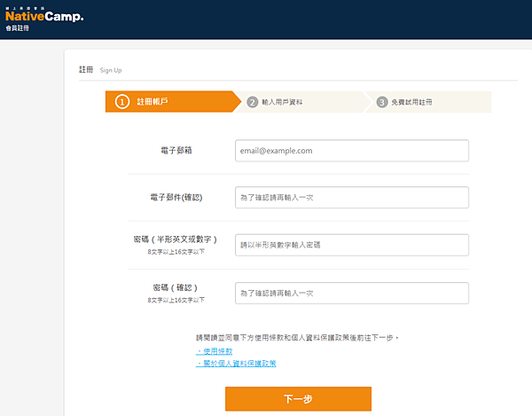Click the 密碼 (確認) field label

coord(176,287)
